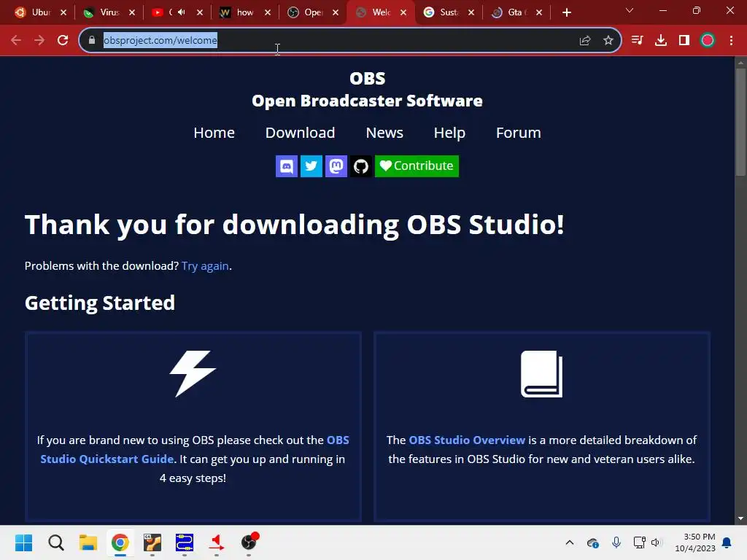The image size is (747, 560).
Task: Open File Explorer from the taskbar
Action: click(88, 542)
